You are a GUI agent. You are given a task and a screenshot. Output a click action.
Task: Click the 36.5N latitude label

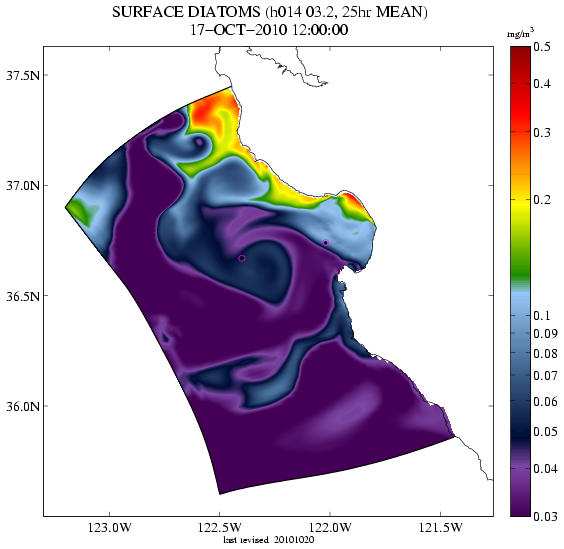coord(23,296)
